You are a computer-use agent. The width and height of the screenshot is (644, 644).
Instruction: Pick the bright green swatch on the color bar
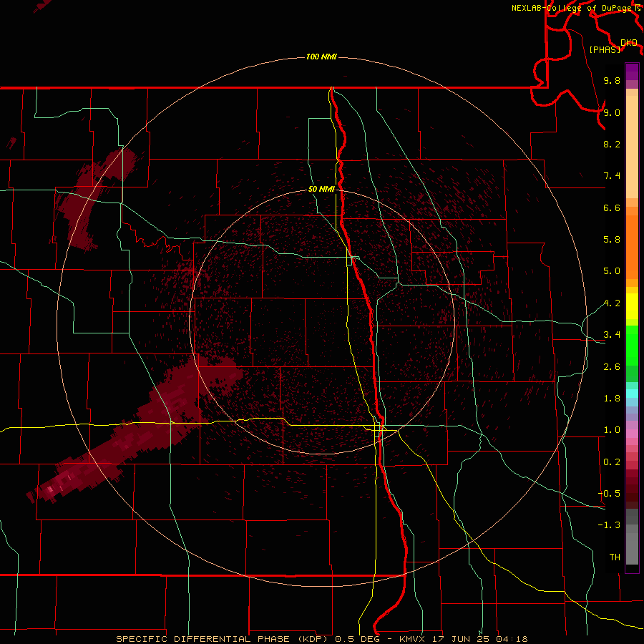click(632, 345)
